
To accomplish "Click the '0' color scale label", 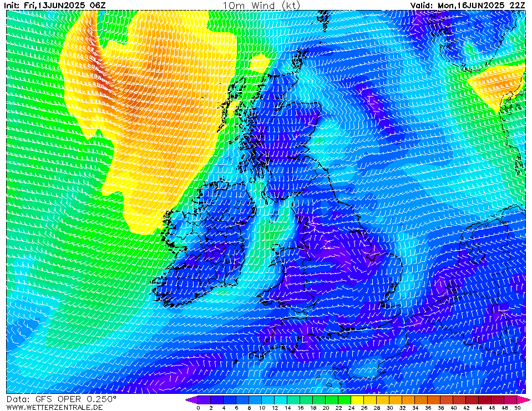I will coord(198,408).
